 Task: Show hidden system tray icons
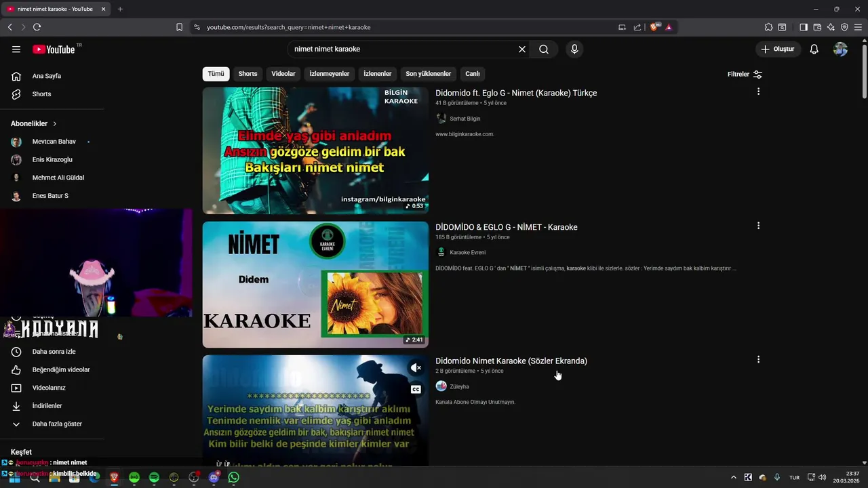tap(733, 477)
